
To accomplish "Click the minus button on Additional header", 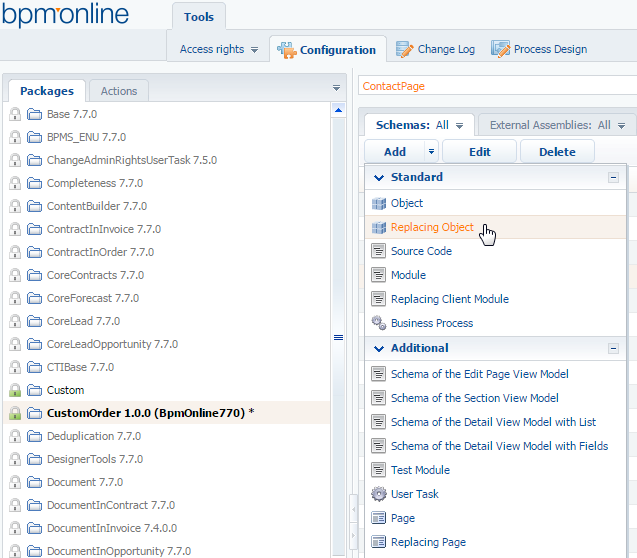I will pyautogui.click(x=613, y=348).
